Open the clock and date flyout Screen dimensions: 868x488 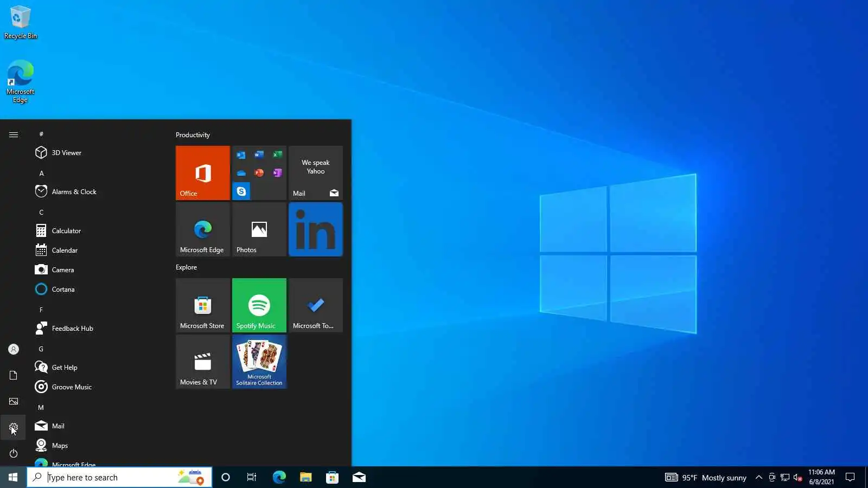tap(821, 477)
